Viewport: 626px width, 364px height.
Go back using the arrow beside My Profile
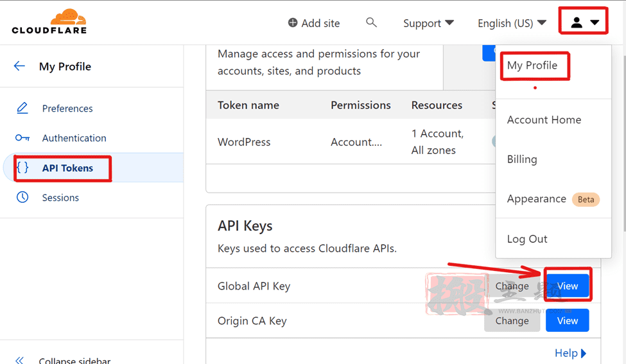pyautogui.click(x=19, y=66)
